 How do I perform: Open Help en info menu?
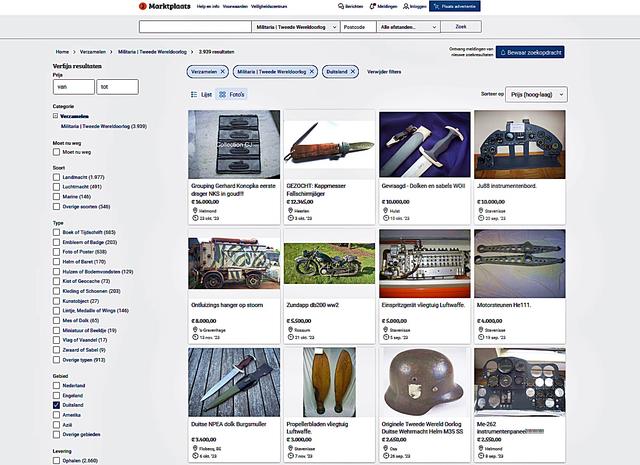tap(208, 6)
